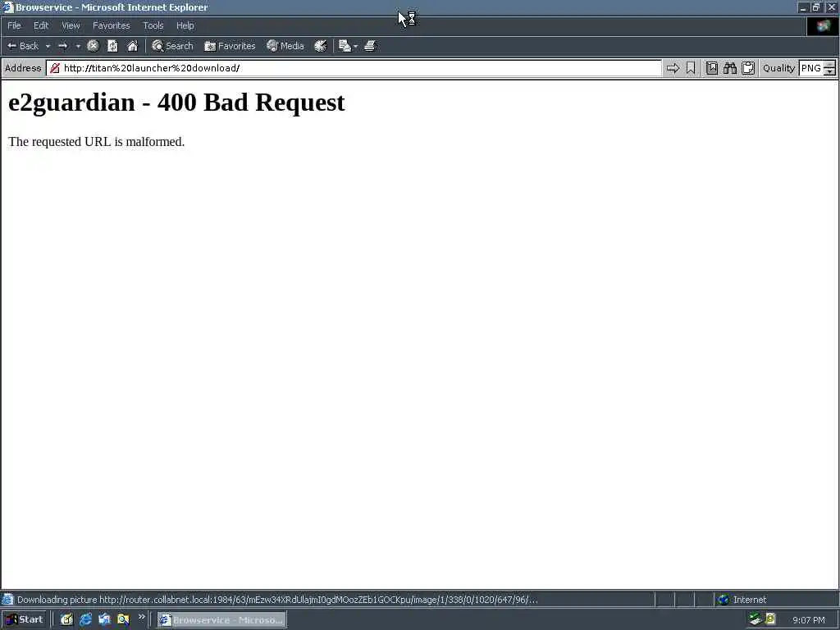Viewport: 840px width, 630px height.
Task: Open the Search pane from the toolbar
Action: click(x=172, y=46)
